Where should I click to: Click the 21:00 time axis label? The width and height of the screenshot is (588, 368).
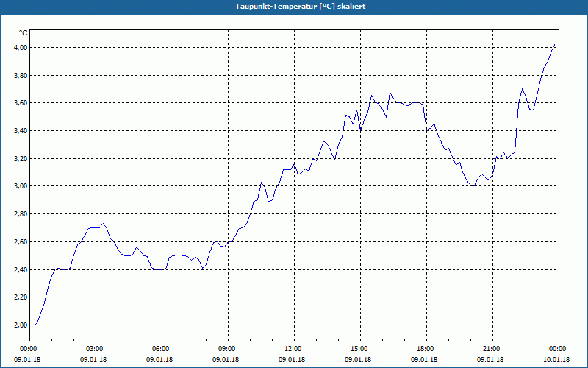pyautogui.click(x=492, y=349)
